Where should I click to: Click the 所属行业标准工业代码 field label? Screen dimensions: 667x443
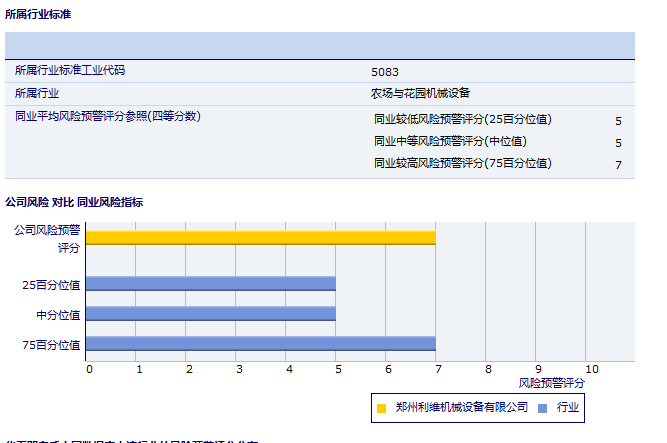[x=70, y=71]
